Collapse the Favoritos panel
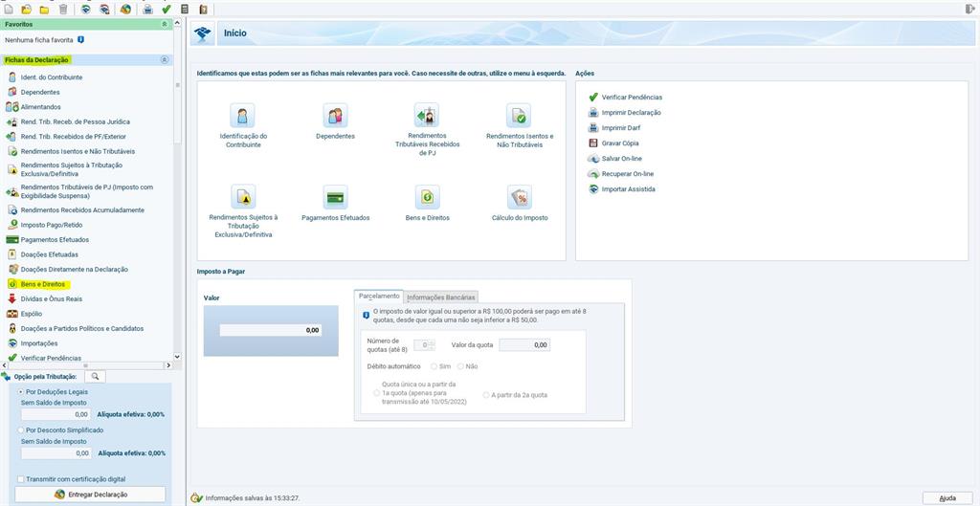This screenshot has width=980, height=506. tap(164, 23)
